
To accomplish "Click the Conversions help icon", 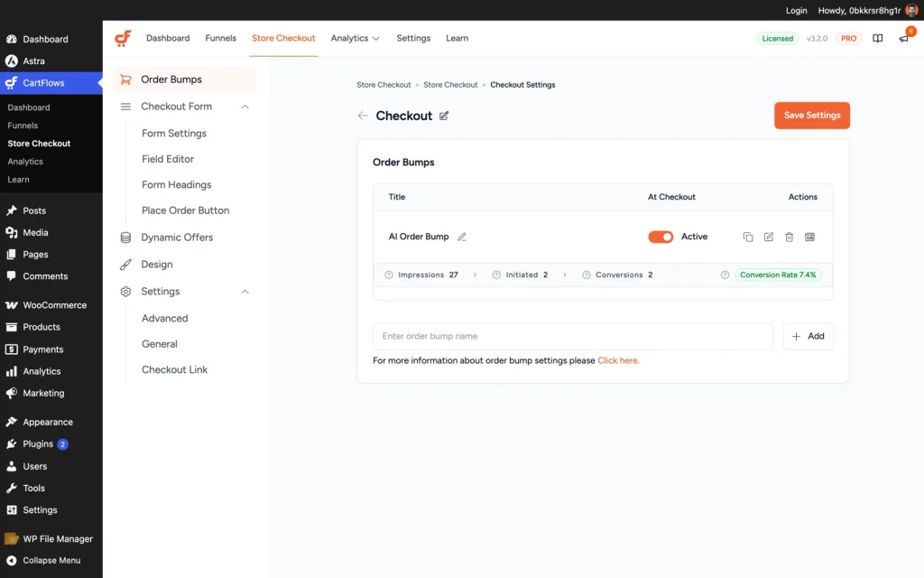I will point(586,275).
